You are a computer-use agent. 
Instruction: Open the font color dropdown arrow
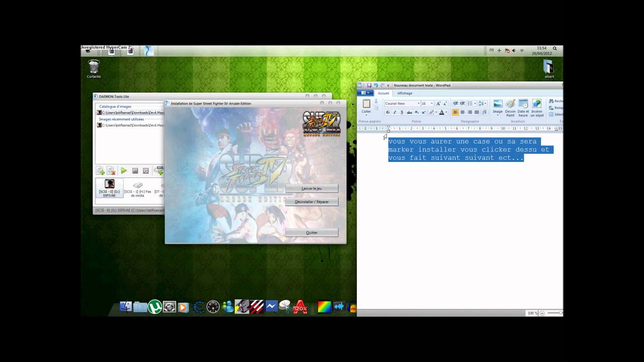point(446,112)
